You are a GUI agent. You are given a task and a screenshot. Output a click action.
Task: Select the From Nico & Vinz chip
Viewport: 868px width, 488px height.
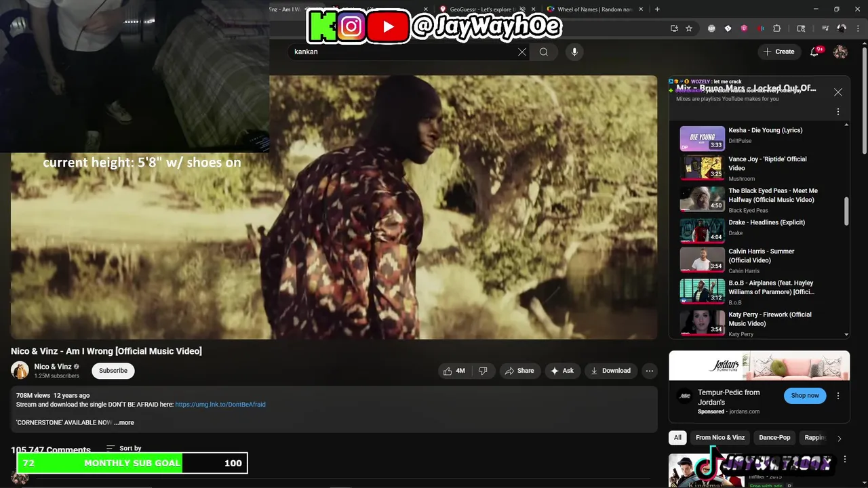[720, 438]
